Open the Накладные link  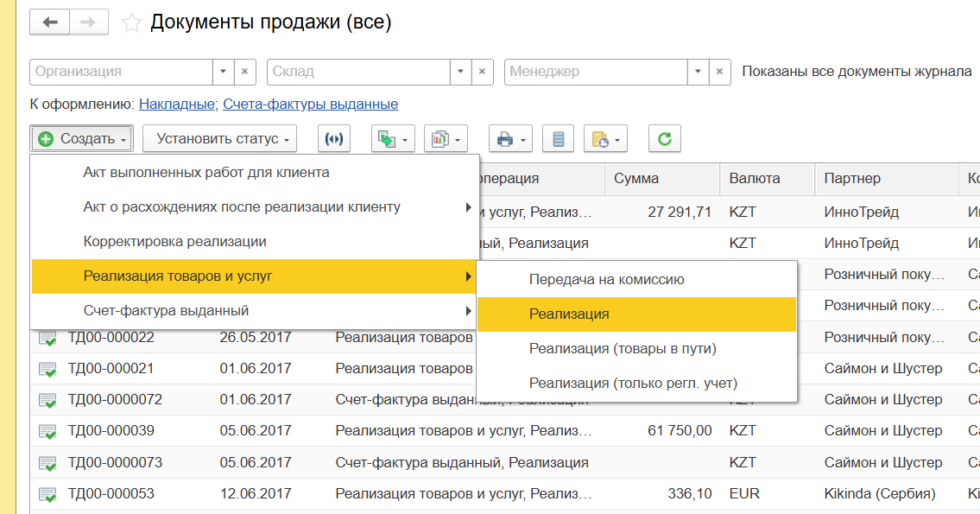[x=176, y=105]
